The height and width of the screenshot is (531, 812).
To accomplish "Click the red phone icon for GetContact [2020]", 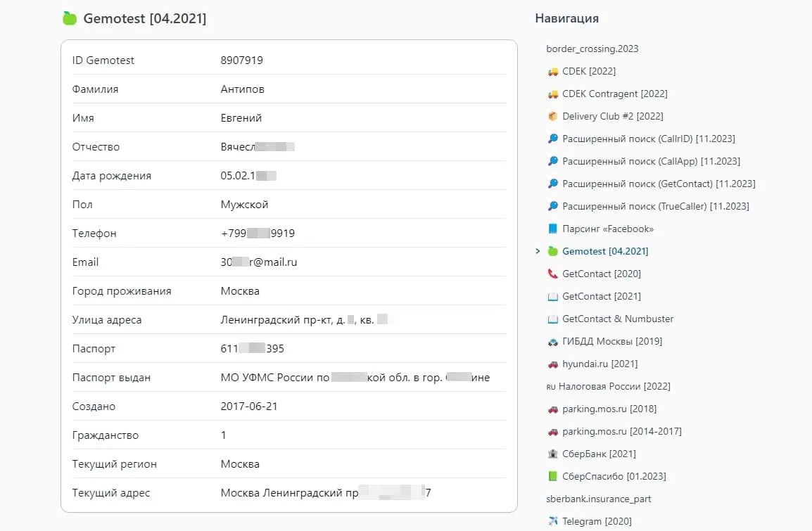I will [x=552, y=274].
